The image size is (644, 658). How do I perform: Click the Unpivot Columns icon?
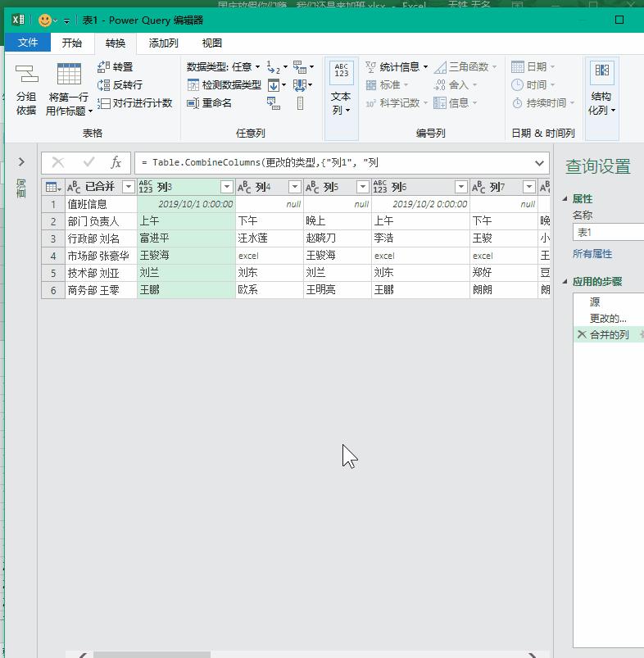point(300,66)
